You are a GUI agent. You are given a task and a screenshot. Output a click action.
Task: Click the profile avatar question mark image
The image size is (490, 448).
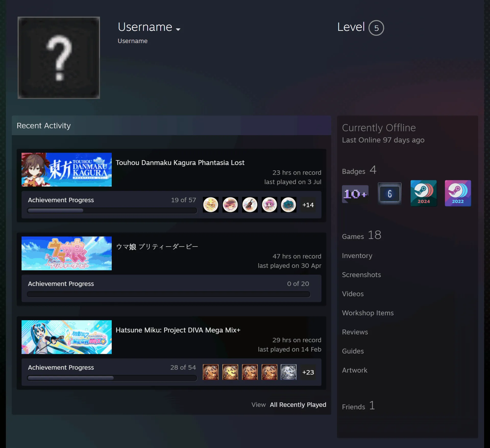[x=59, y=58]
